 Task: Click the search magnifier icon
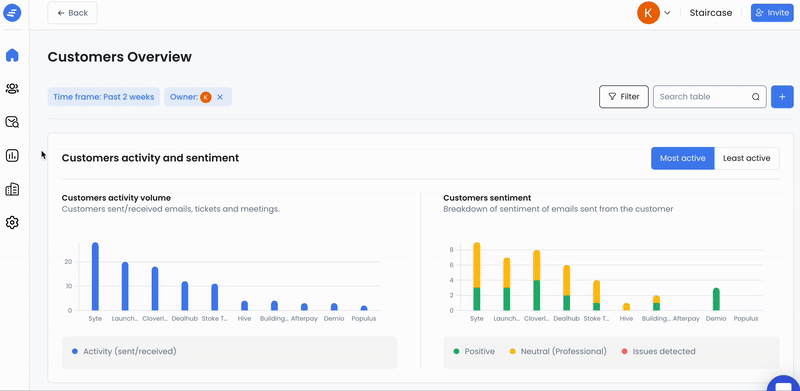(756, 97)
